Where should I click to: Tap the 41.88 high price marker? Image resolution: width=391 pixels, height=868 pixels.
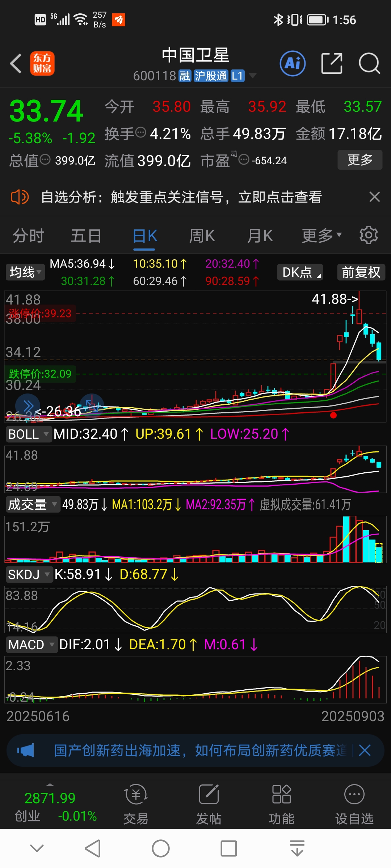pyautogui.click(x=335, y=299)
